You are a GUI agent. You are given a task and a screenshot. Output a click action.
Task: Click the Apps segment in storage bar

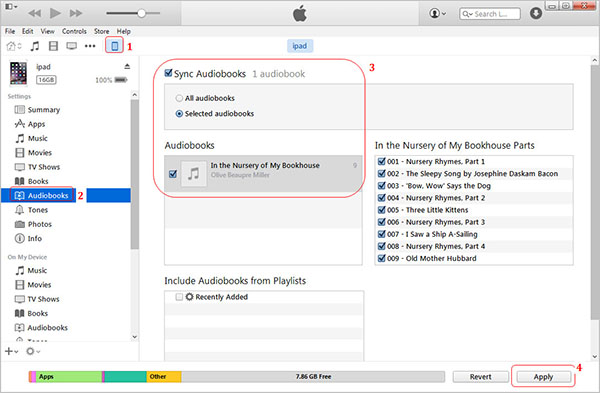point(69,377)
